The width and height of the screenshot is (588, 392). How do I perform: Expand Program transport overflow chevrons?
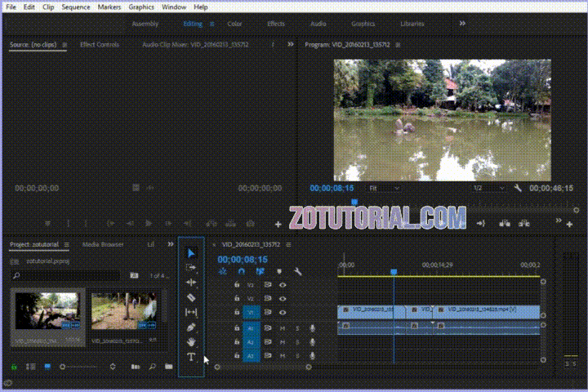[559, 220]
